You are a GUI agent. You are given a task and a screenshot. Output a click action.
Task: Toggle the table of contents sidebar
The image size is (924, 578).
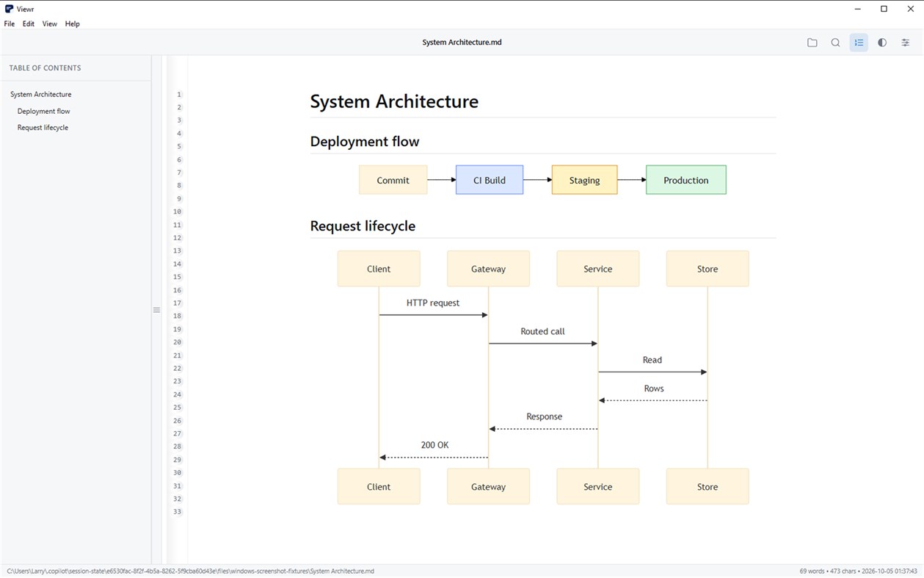[x=859, y=43]
